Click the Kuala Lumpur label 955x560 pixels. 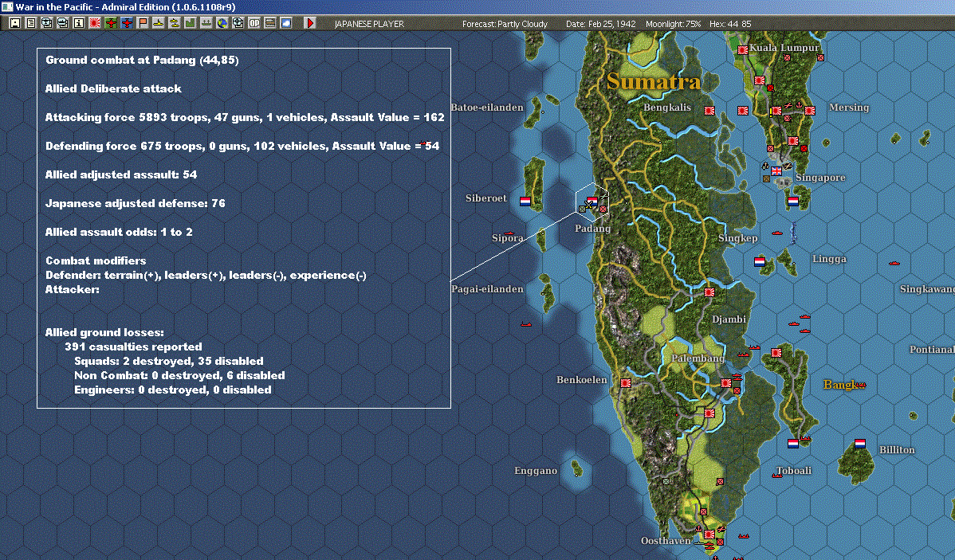[784, 48]
